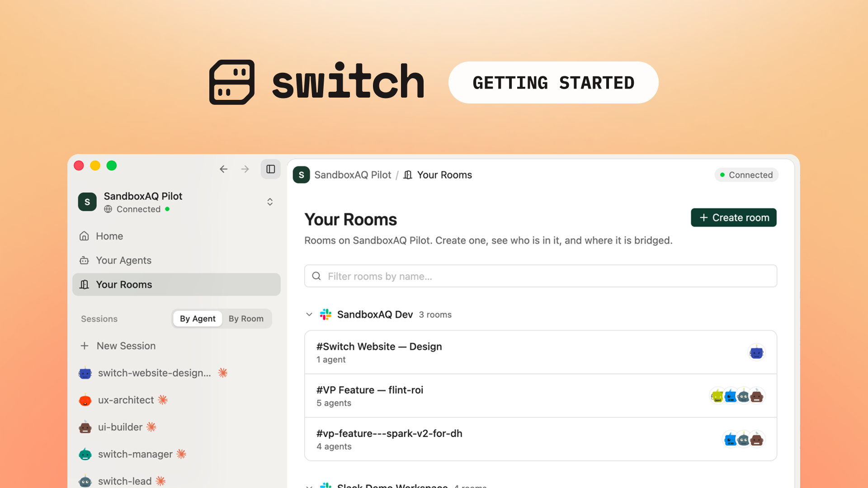
Task: Click the Connected status pill at top right
Action: coord(746,175)
